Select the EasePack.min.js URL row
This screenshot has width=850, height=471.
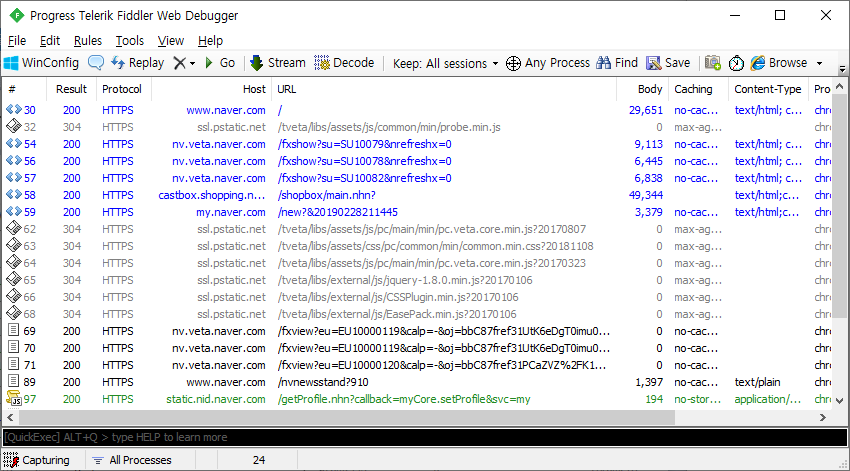tap(397, 314)
